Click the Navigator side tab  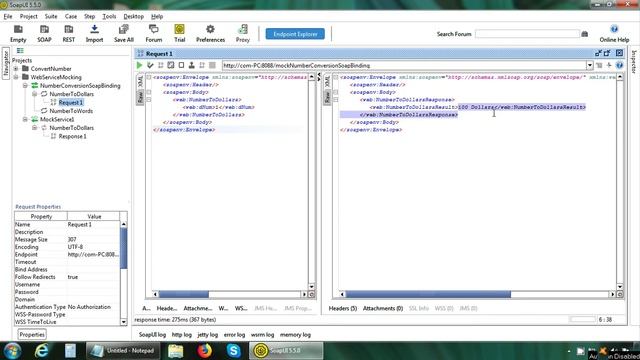(x=6, y=64)
